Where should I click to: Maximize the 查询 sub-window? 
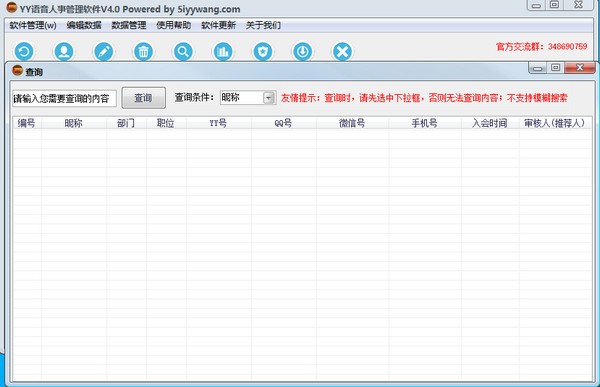point(556,68)
